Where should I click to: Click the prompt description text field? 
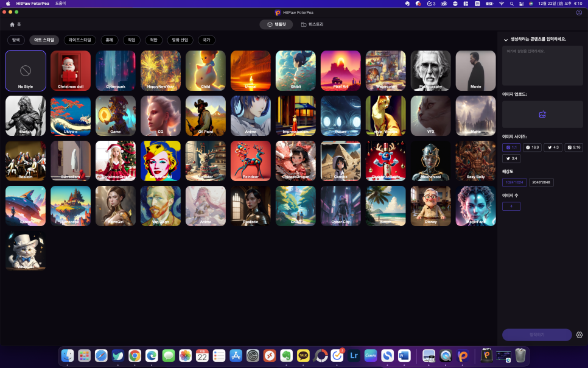click(542, 66)
